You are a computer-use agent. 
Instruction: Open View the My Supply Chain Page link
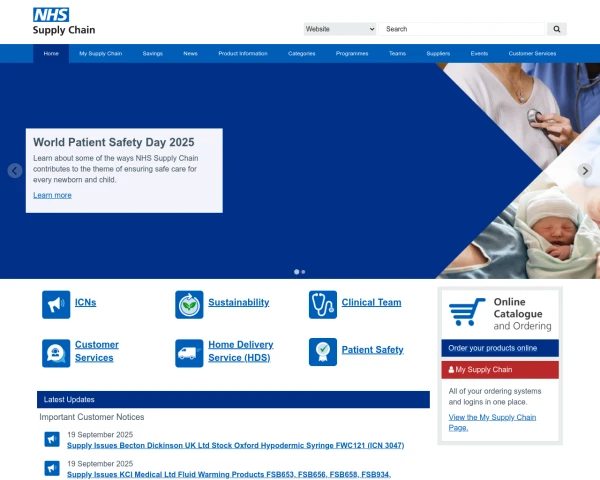click(x=492, y=423)
